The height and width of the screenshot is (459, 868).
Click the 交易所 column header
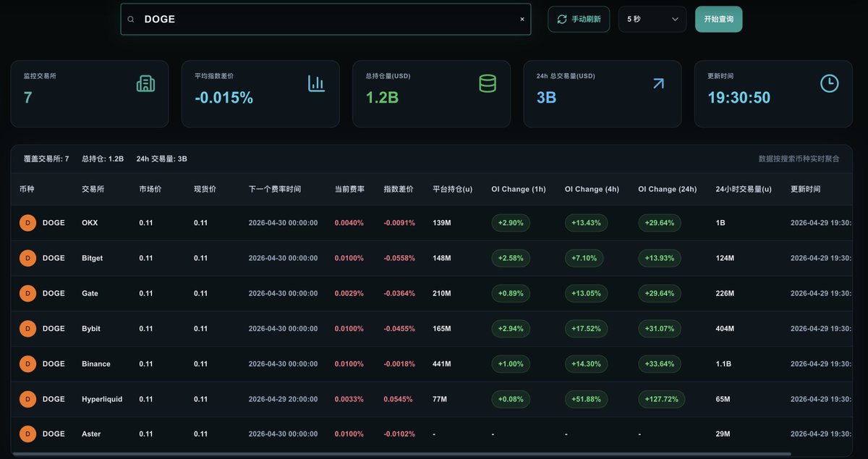pos(93,189)
